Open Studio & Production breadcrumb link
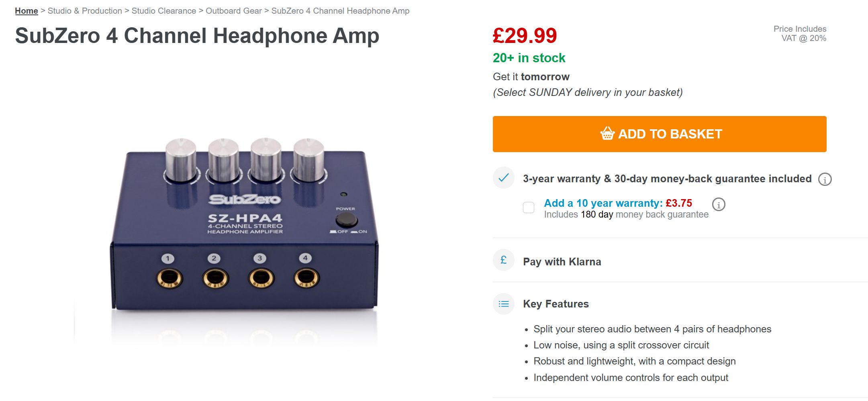Image resolution: width=868 pixels, height=401 pixels. (85, 11)
